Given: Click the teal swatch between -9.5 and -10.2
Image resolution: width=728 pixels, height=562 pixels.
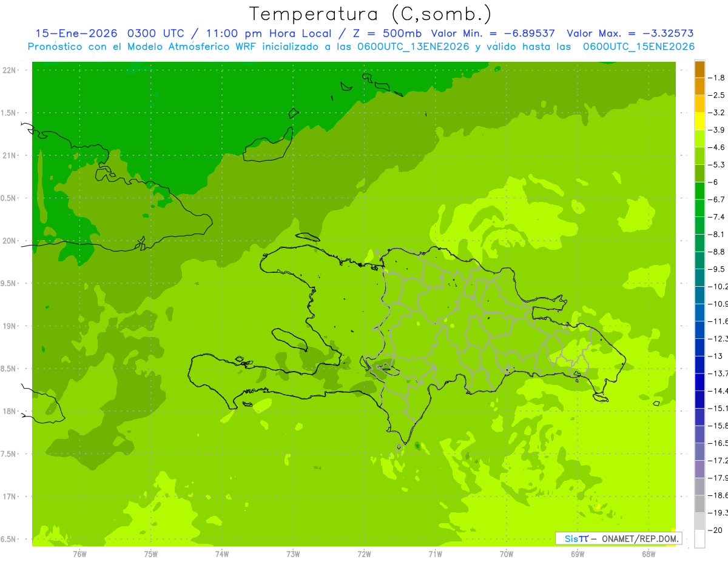Looking at the screenshot, I should (699, 278).
